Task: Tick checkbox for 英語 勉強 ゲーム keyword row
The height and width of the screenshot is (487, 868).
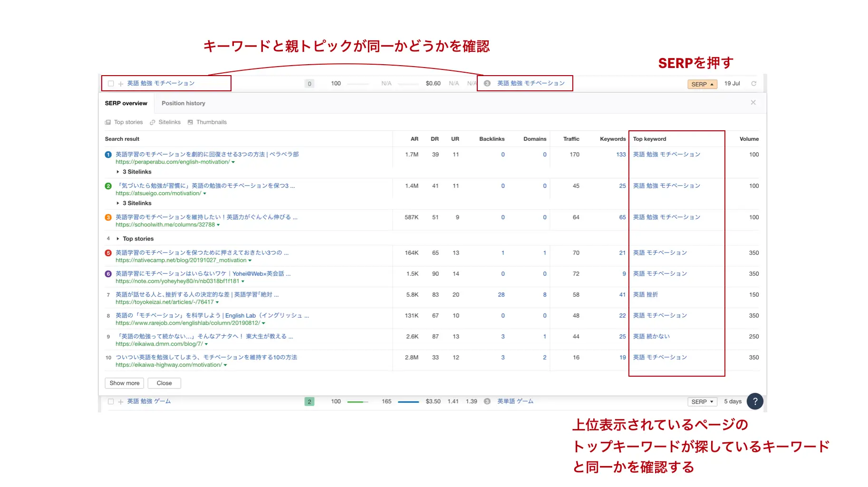Action: pyautogui.click(x=111, y=401)
